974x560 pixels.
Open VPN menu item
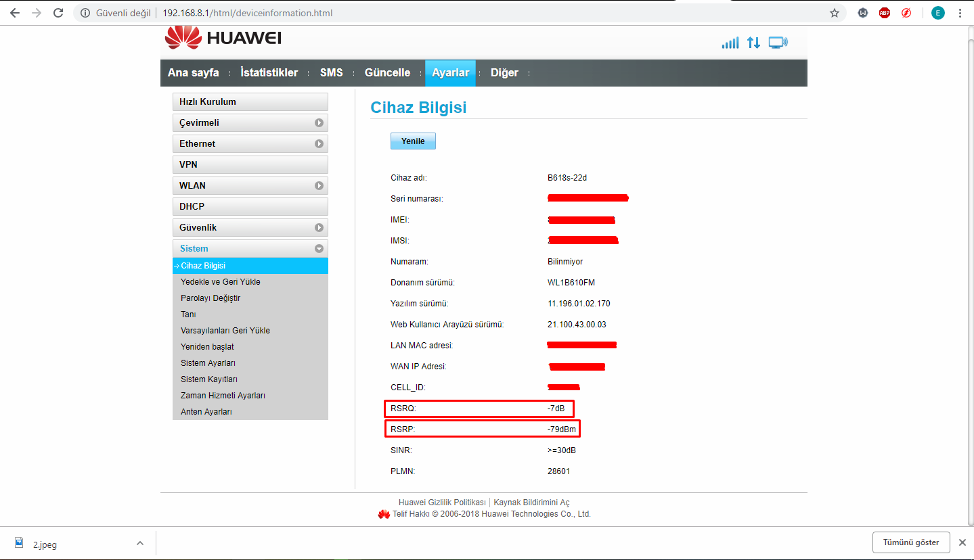(250, 164)
